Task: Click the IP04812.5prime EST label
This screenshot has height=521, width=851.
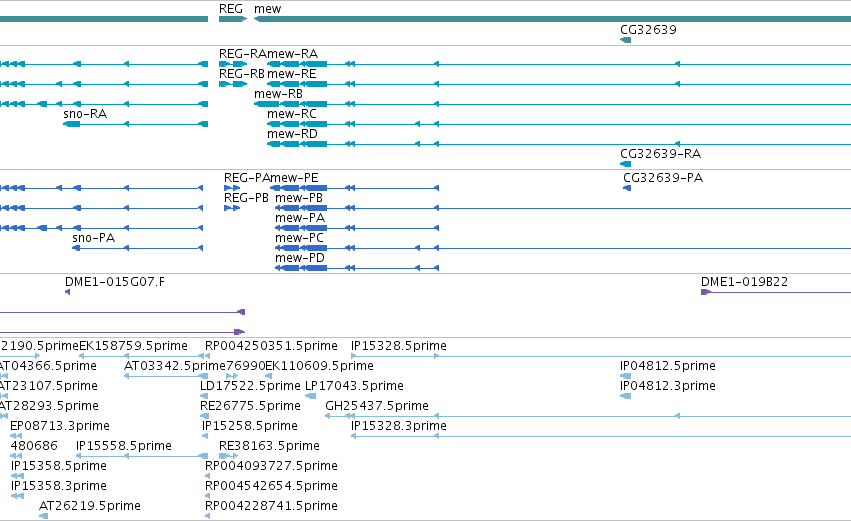Action: click(668, 366)
